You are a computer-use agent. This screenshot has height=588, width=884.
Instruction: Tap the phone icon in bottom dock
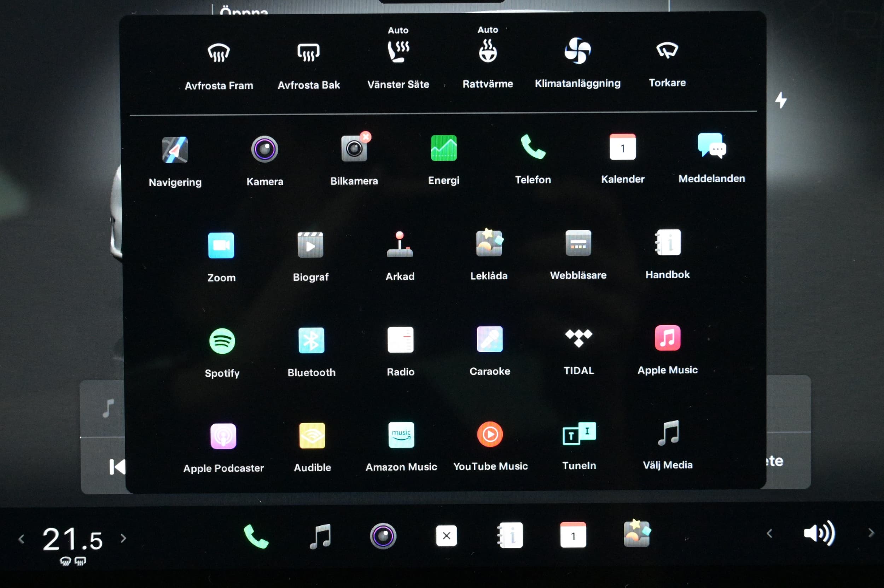[256, 536]
